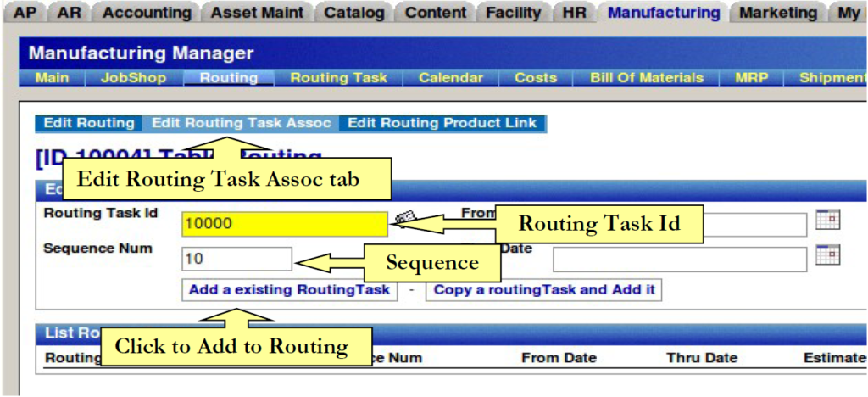Viewport: 868px width, 397px height.
Task: Open the HR application tab
Action: [x=574, y=13]
